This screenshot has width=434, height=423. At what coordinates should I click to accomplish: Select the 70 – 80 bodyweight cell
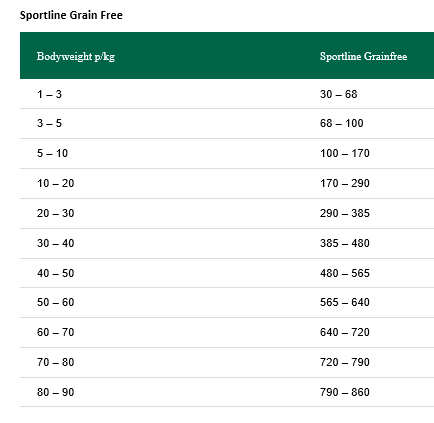pos(56,362)
